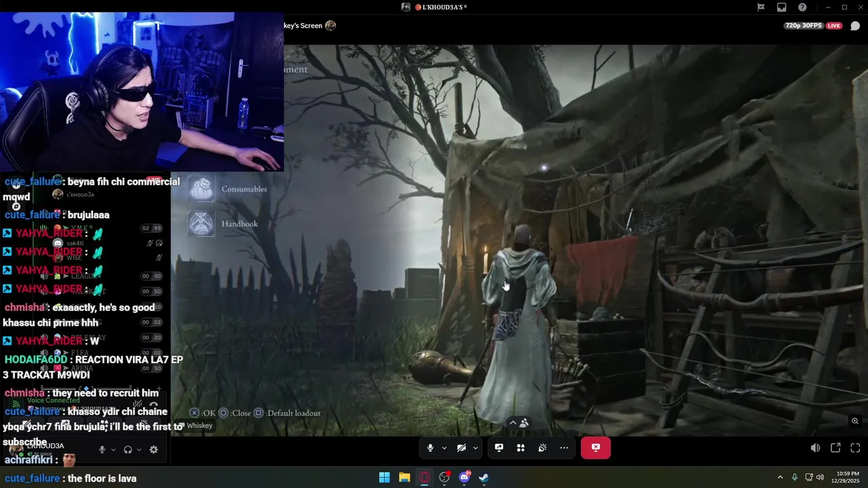Viewport: 868px width, 488px height.
Task: Open camera options arrow in call bar
Action: click(x=475, y=448)
